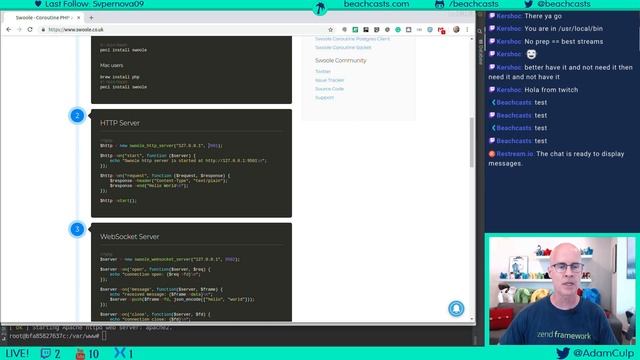640x360 pixels.
Task: Go back using the browser back arrow
Action: (9, 29)
